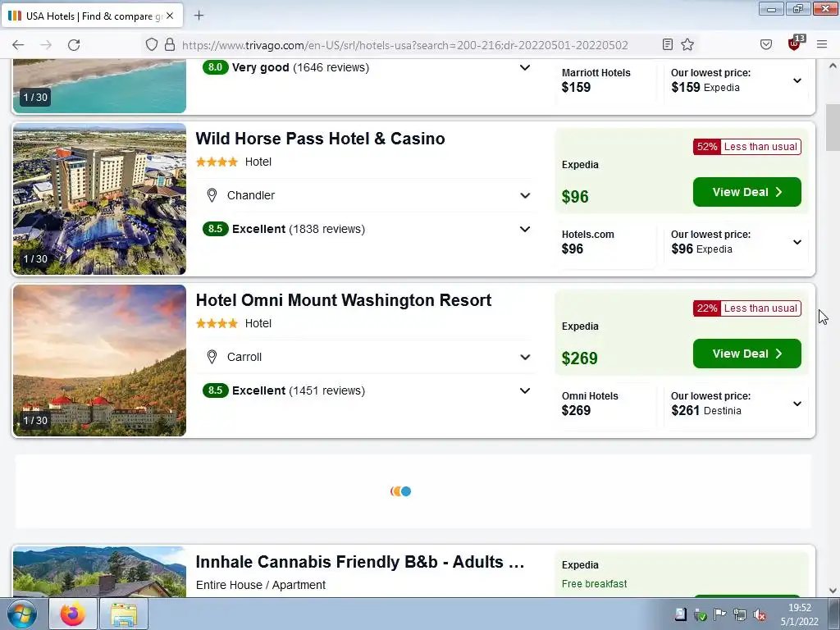The height and width of the screenshot is (630, 840).
Task: Expand Chandler location details
Action: pos(525,195)
